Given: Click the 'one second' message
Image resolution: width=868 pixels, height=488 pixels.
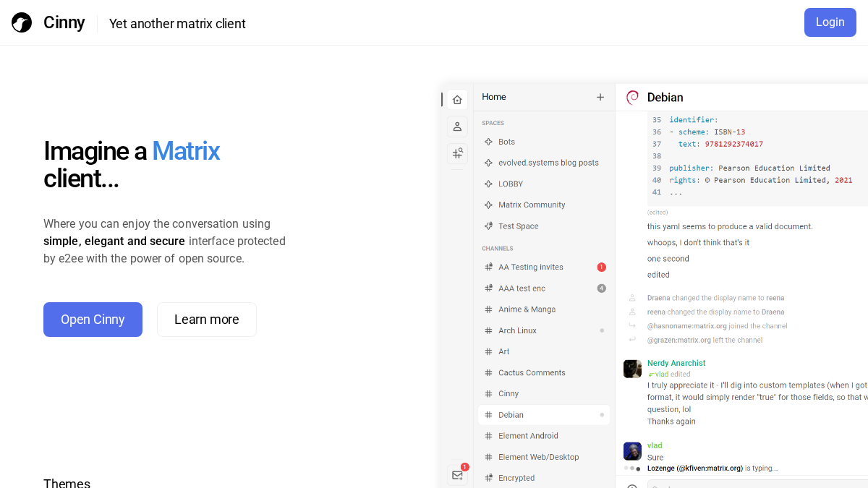Looking at the screenshot, I should (x=668, y=259).
